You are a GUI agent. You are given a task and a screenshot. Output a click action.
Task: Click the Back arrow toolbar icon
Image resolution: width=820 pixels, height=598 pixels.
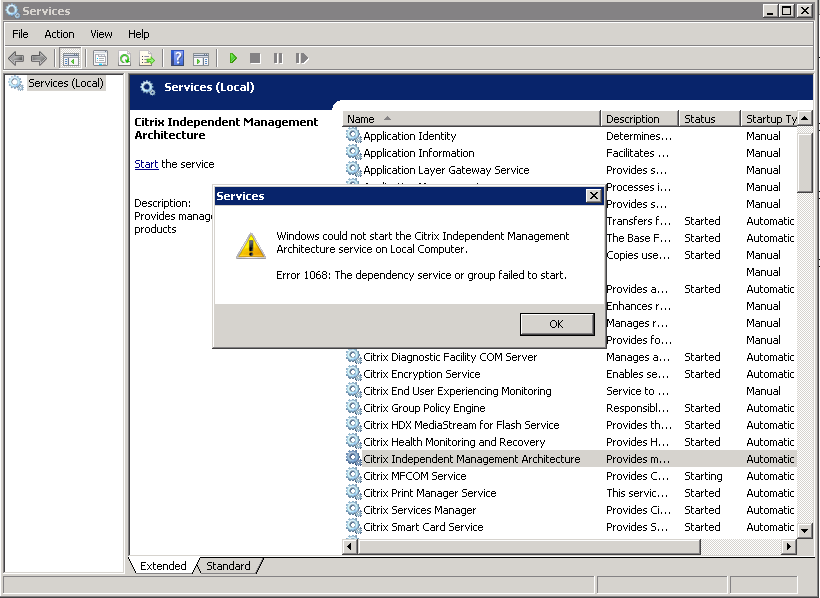tap(16, 58)
